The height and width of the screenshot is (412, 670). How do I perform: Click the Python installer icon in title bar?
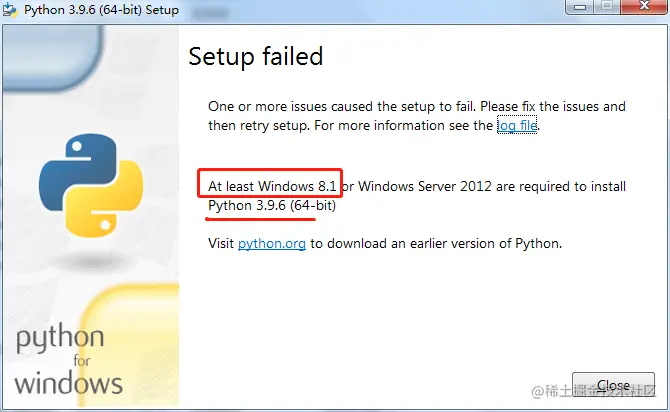point(10,9)
